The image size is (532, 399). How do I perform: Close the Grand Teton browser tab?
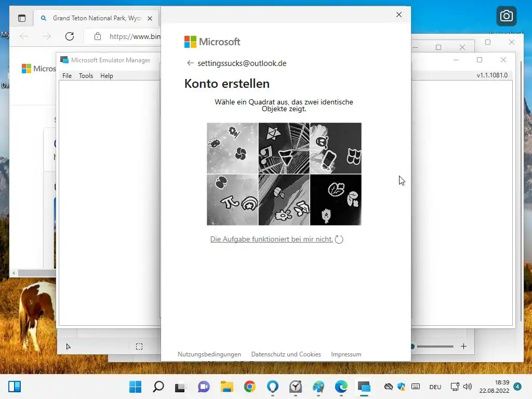(150, 18)
